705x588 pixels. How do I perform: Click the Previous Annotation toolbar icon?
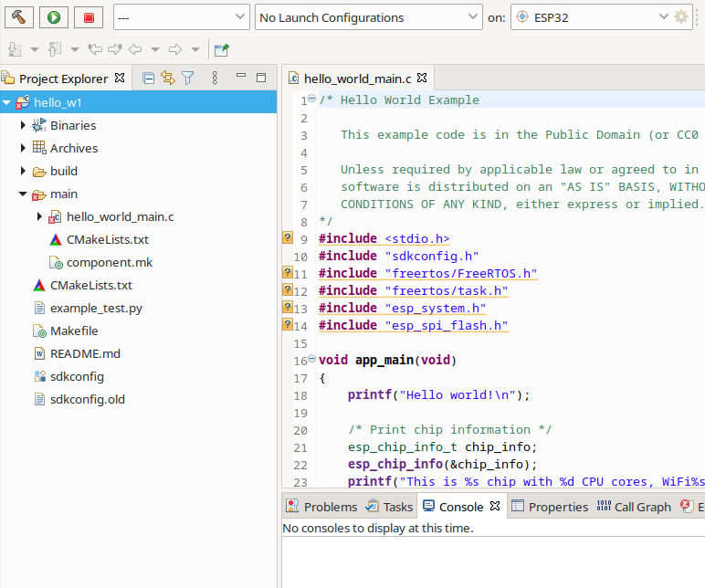tap(55, 49)
